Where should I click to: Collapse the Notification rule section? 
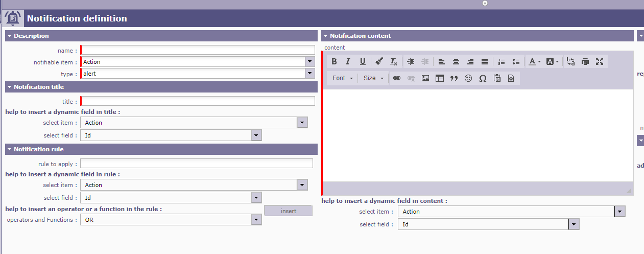[9, 149]
